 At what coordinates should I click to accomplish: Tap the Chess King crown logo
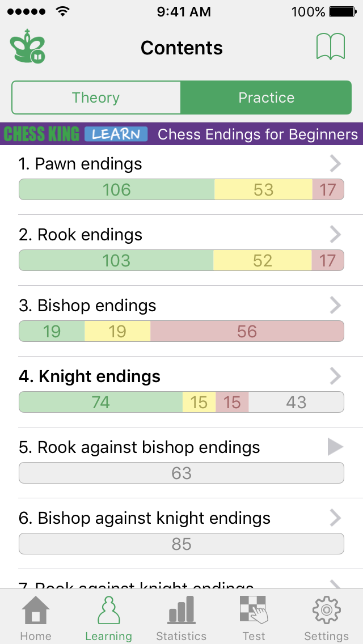click(28, 46)
